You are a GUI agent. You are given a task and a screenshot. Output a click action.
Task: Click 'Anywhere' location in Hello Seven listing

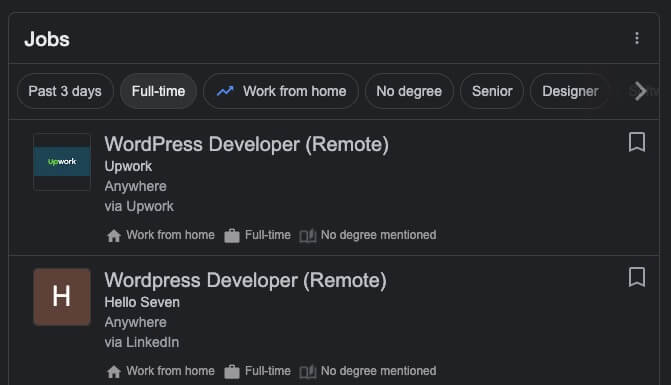click(136, 322)
